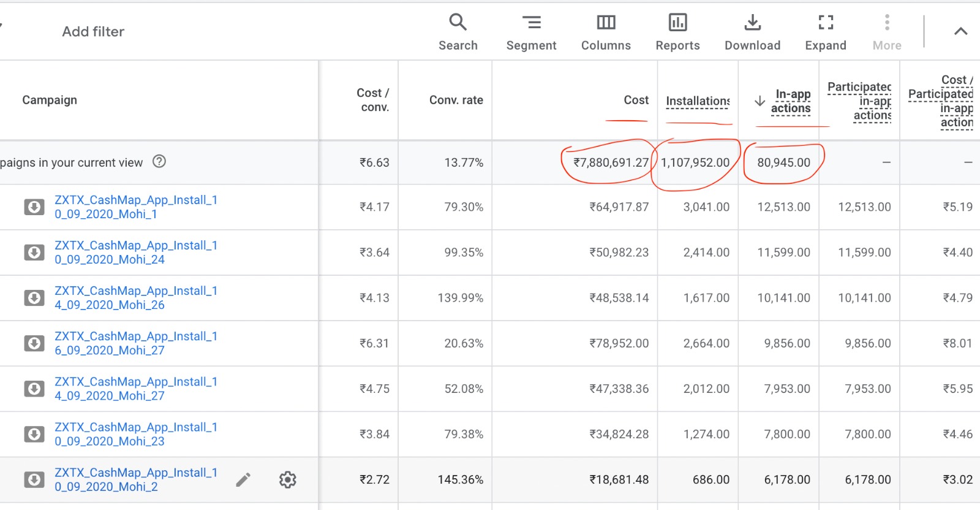The image size is (980, 510).
Task: Select cost cell ₹34,824.28
Action: [x=619, y=434]
